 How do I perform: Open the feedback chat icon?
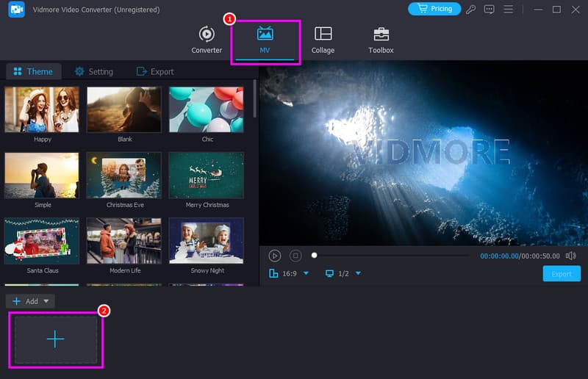coord(489,10)
